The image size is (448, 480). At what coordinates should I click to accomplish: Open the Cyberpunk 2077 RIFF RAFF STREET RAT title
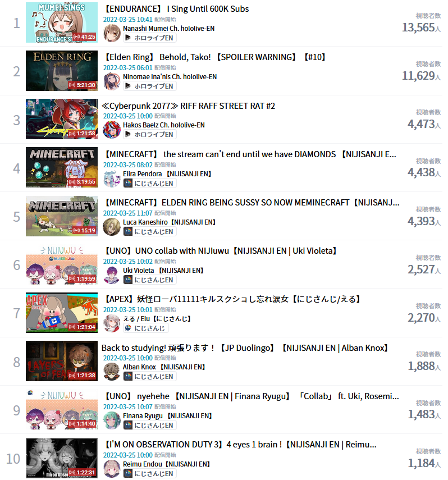188,106
